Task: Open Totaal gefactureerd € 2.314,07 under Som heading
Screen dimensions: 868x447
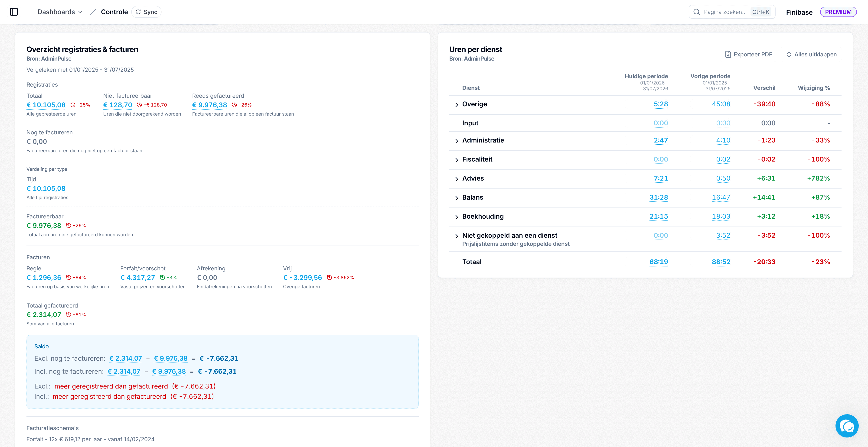Action: (44, 315)
